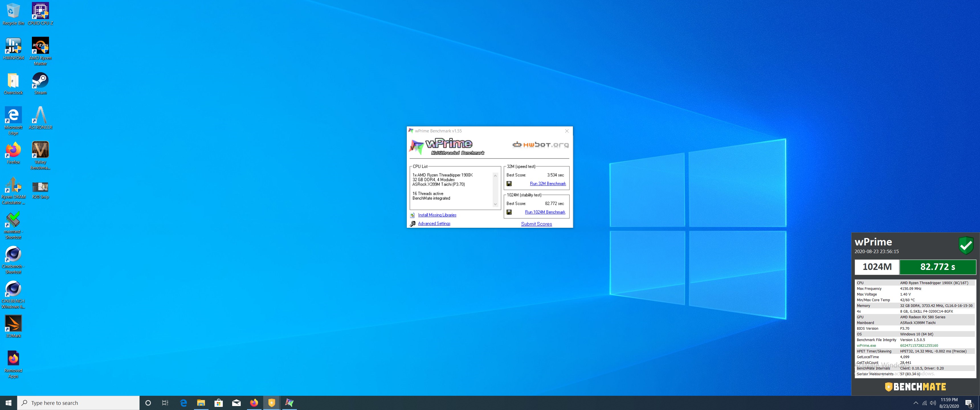Open Cinebench Shortcut desktop icon

pyautogui.click(x=13, y=260)
